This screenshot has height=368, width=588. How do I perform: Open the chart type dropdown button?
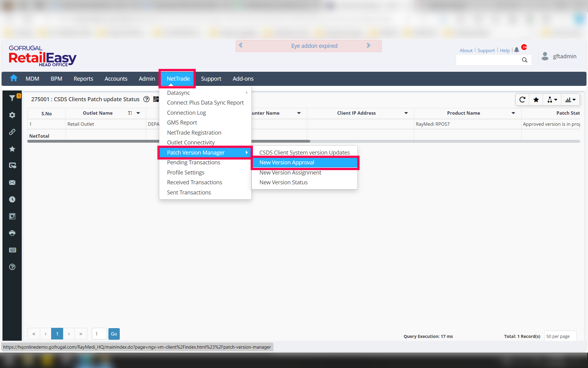[570, 100]
